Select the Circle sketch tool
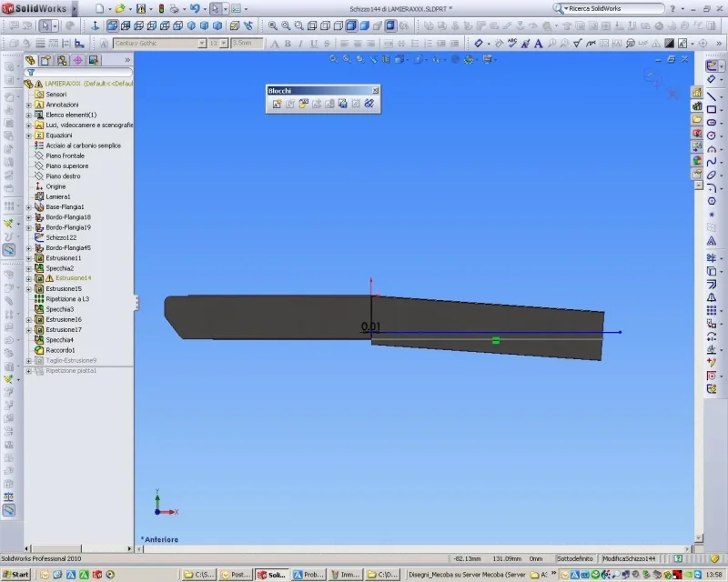Viewport: 728px width, 582px height. [x=712, y=135]
